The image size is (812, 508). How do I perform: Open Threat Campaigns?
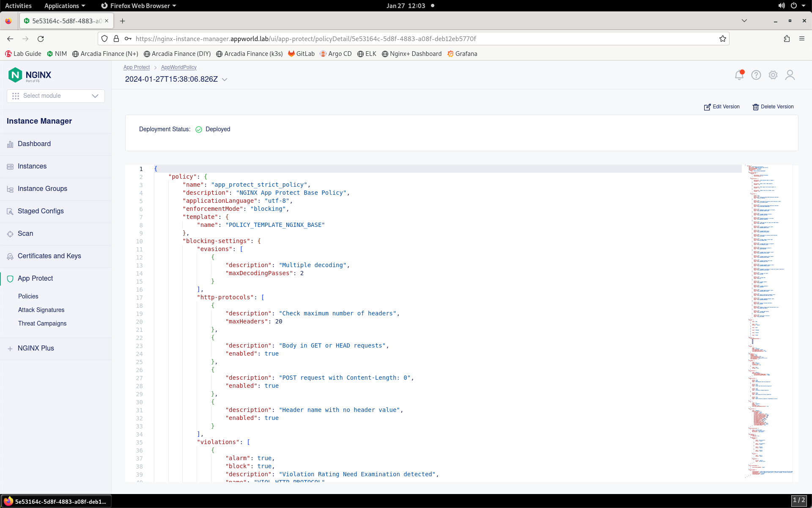pyautogui.click(x=42, y=323)
